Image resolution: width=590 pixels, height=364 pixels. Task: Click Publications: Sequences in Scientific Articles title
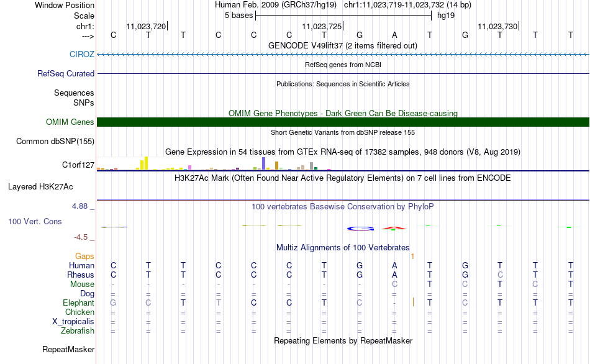pyautogui.click(x=343, y=84)
